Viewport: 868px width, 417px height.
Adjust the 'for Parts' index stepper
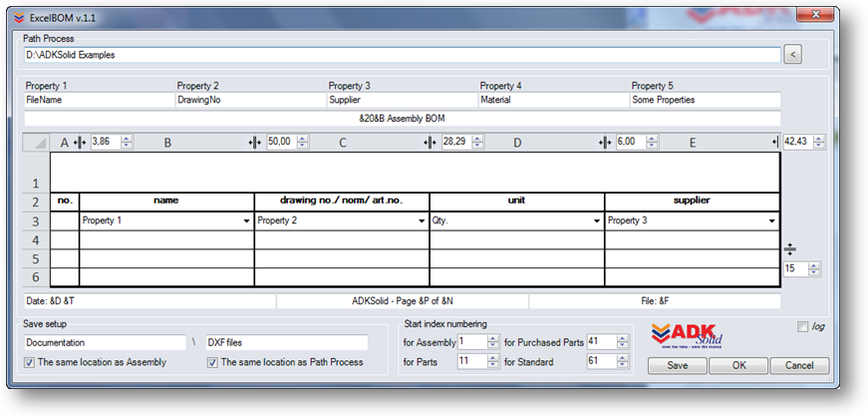pos(493,362)
